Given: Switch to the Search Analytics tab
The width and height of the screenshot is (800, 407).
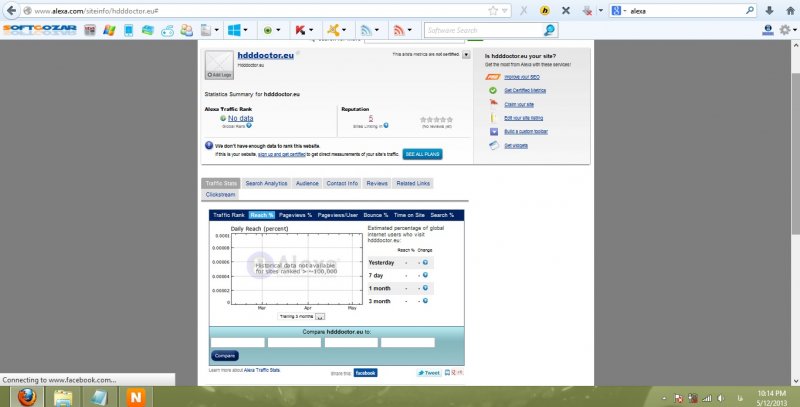Looking at the screenshot, I should pyautogui.click(x=266, y=184).
